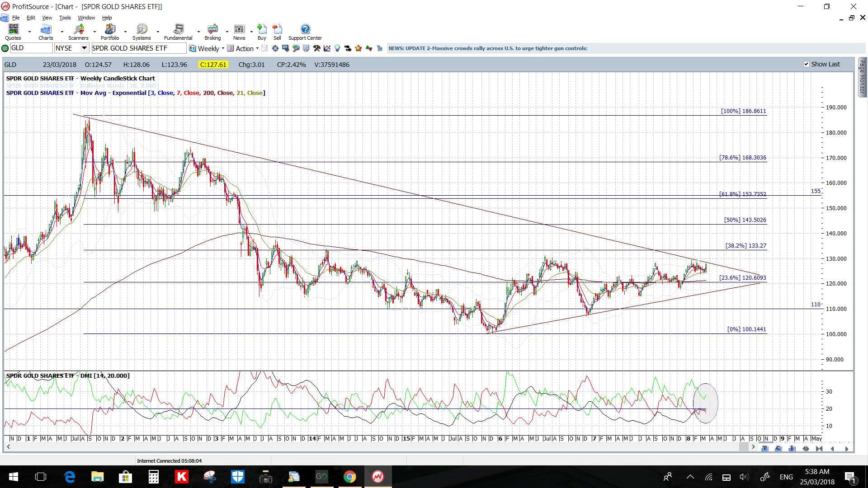
Task: Open the Systems tool
Action: 142,32
